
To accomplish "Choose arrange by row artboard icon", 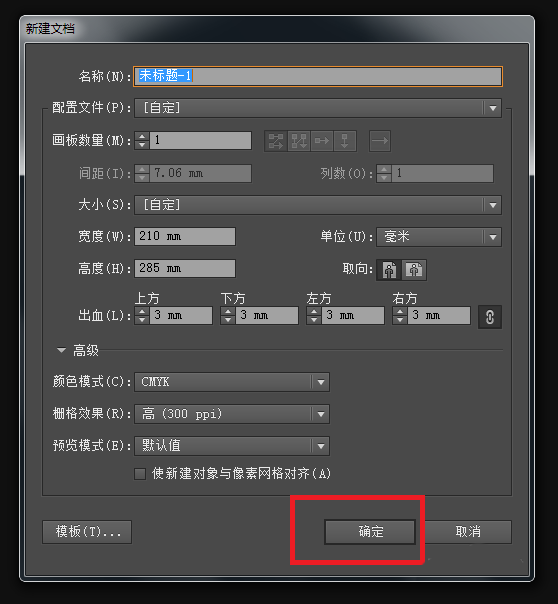I will [322, 141].
